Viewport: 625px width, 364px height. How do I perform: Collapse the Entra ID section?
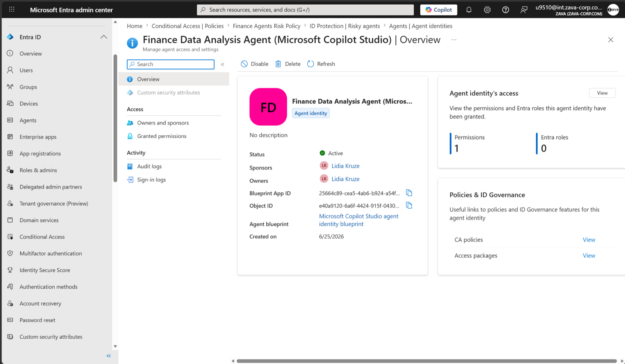(104, 37)
